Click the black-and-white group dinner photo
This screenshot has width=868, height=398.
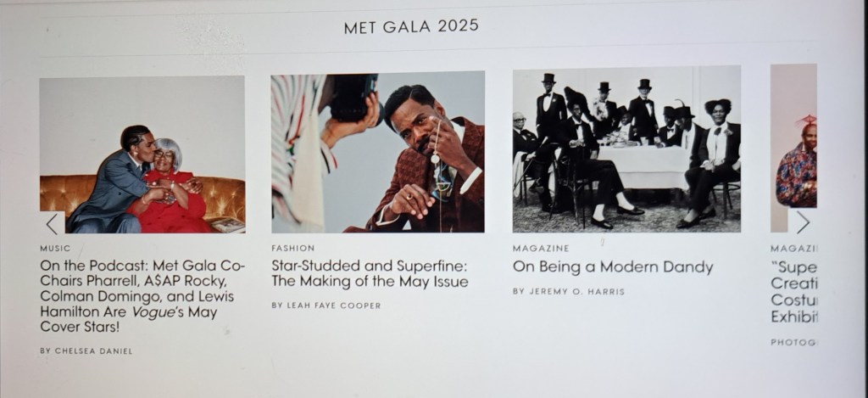click(626, 149)
